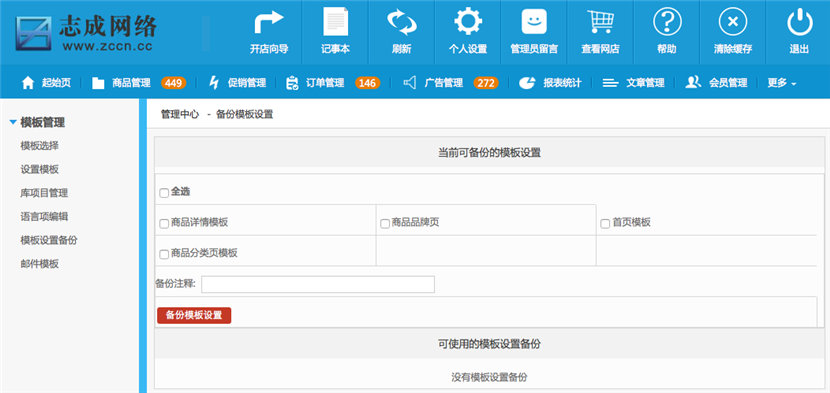Click the 管理中心 breadcrumb link
The width and height of the screenshot is (830, 393).
[x=180, y=114]
